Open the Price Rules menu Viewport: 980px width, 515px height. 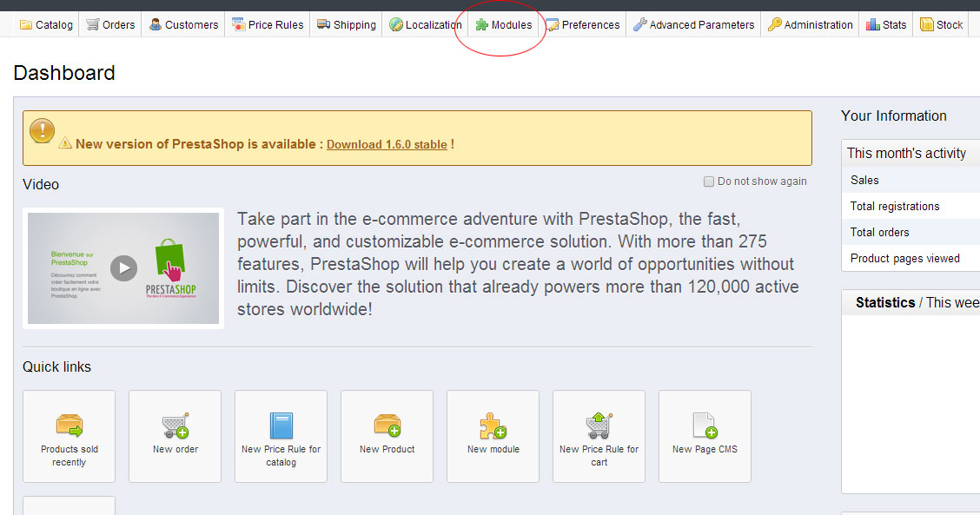[x=268, y=25]
